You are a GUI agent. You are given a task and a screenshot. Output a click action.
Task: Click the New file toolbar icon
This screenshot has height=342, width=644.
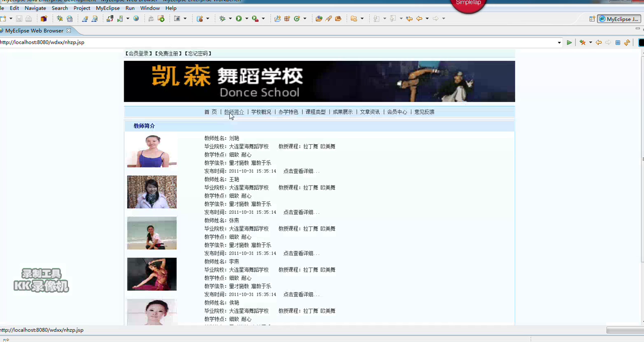click(x=3, y=19)
